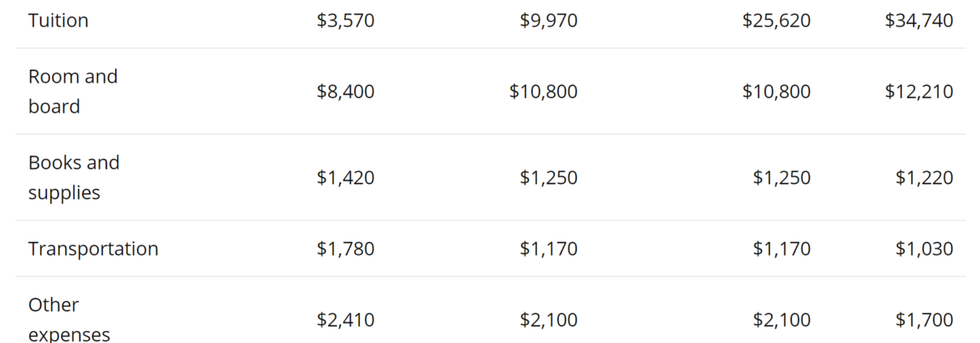Viewport: 980px width, 343px height.
Task: Select the $1,420 books value
Action: (346, 178)
